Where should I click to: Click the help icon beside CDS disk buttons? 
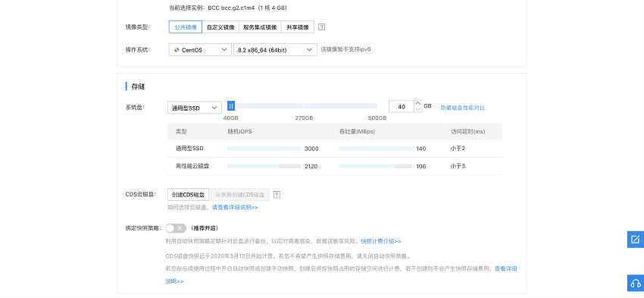coord(277,194)
